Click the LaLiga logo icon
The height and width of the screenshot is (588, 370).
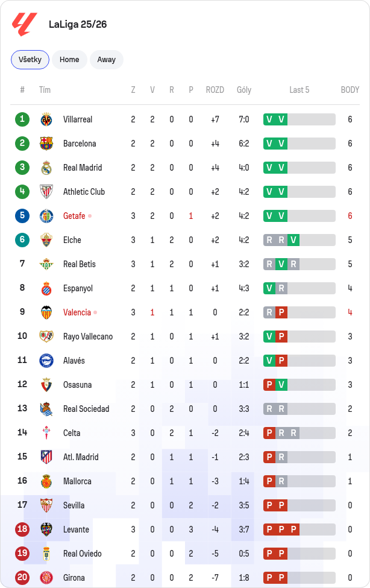[x=24, y=24]
